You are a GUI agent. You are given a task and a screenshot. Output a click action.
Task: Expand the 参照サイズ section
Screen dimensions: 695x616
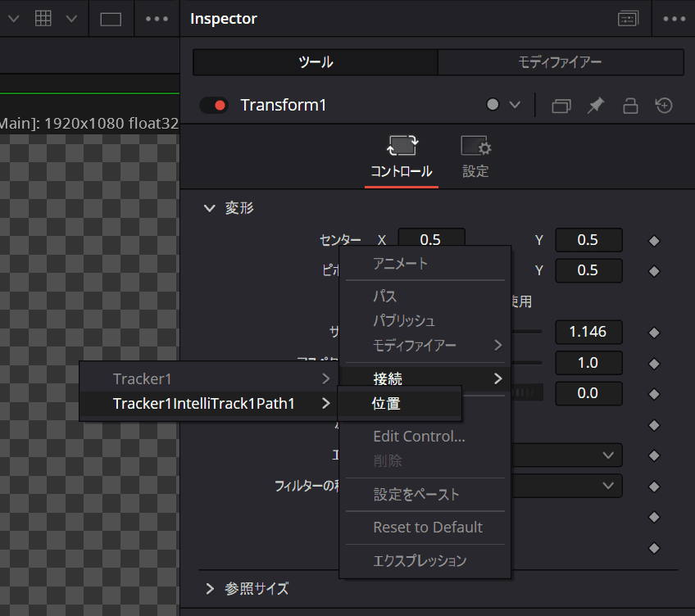pyautogui.click(x=210, y=588)
